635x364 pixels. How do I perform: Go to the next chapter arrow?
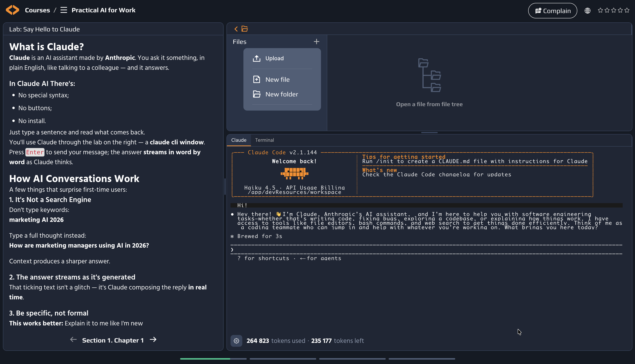pyautogui.click(x=153, y=340)
